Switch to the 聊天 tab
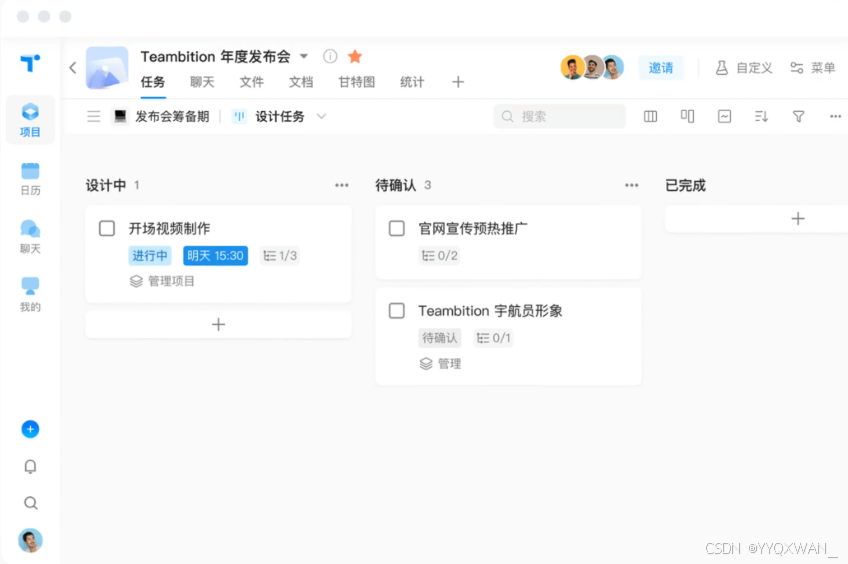 [202, 82]
